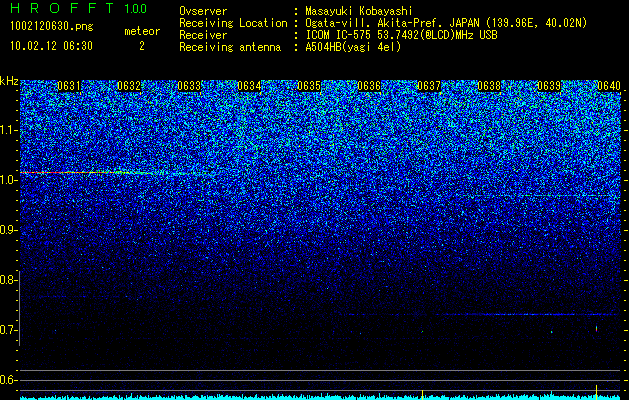Click the 'Ovserver' field label

coord(203,11)
